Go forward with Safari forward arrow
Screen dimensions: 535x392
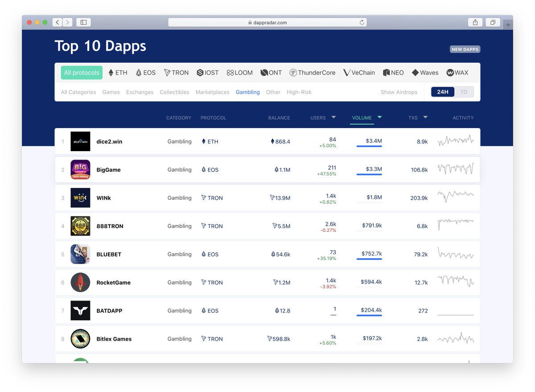point(68,22)
